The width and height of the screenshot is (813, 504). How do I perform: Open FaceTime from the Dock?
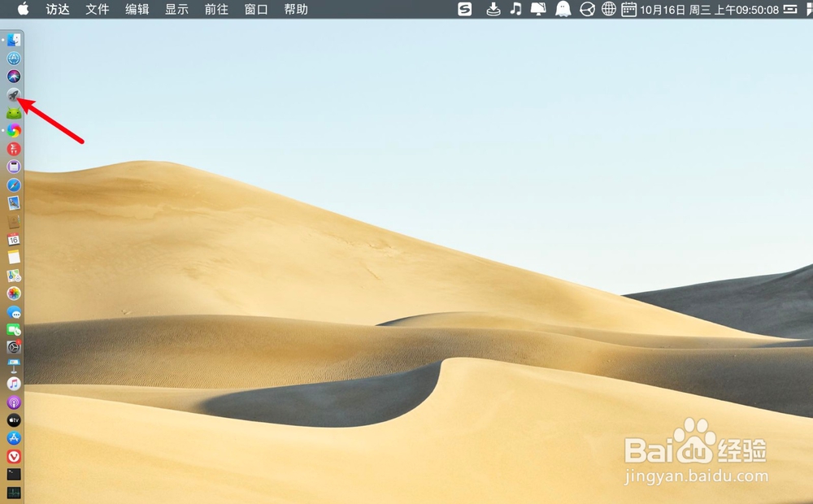14,330
